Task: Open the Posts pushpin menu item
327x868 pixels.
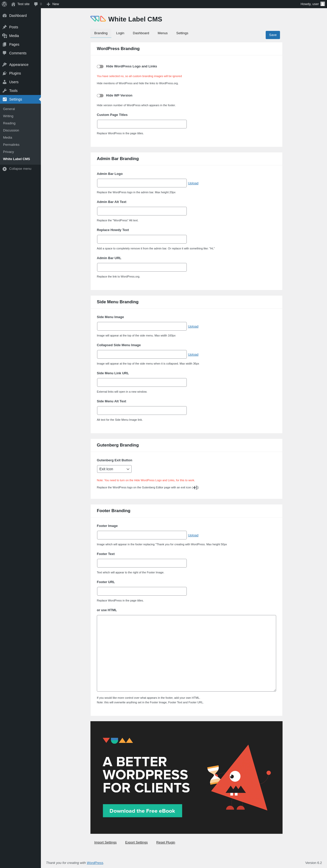Action: (x=5, y=27)
